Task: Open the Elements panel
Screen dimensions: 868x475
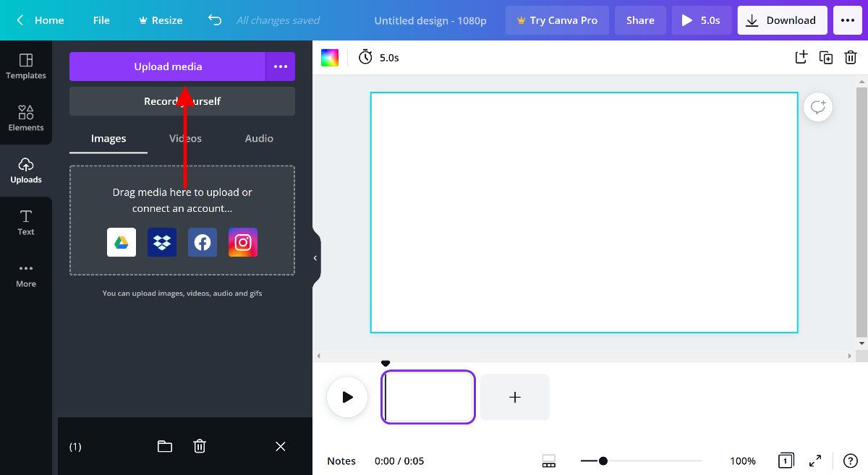Action: tap(26, 118)
